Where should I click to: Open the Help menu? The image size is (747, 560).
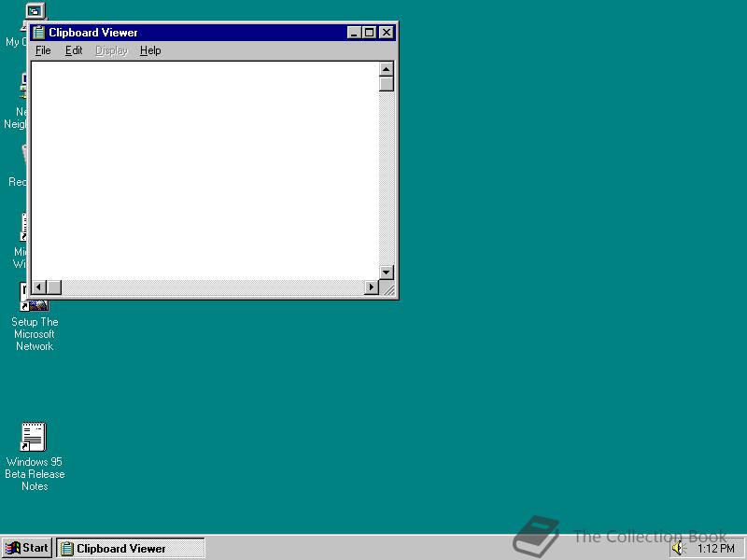coord(150,50)
